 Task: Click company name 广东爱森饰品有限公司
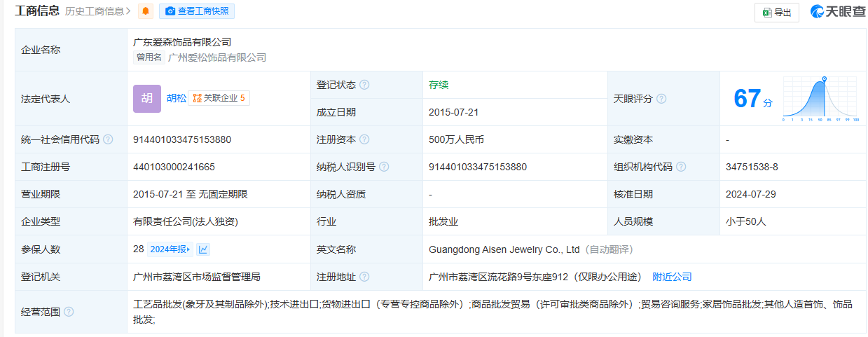[182, 42]
